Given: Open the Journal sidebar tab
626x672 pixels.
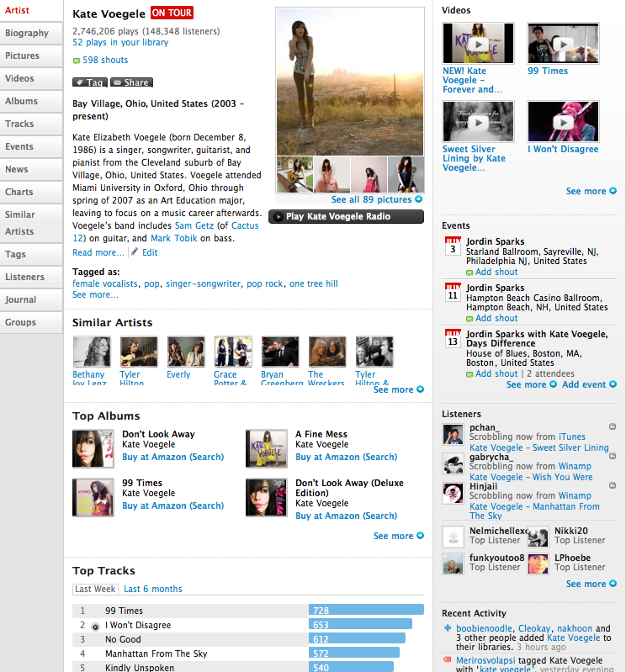Looking at the screenshot, I should [31, 299].
